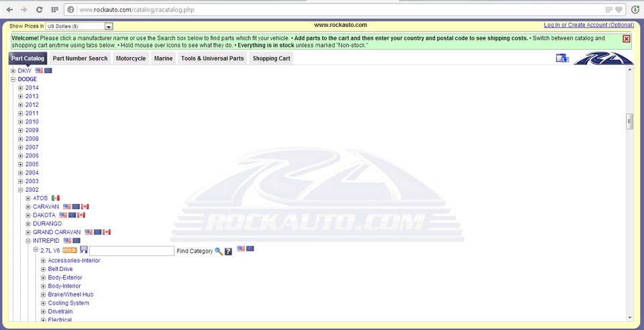Click the heart bookmark icon in address bar
The image size is (644, 330).
click(619, 9)
